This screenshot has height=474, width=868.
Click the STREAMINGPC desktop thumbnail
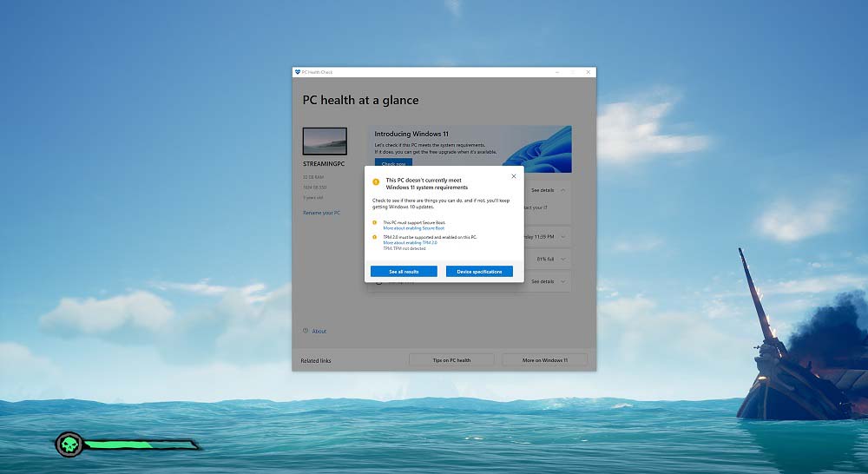[x=325, y=142]
